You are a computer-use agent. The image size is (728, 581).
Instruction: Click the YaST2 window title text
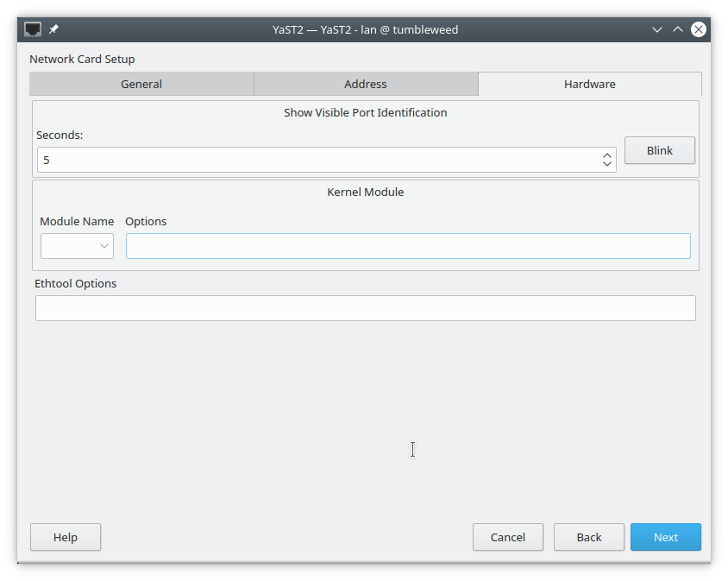pos(365,29)
